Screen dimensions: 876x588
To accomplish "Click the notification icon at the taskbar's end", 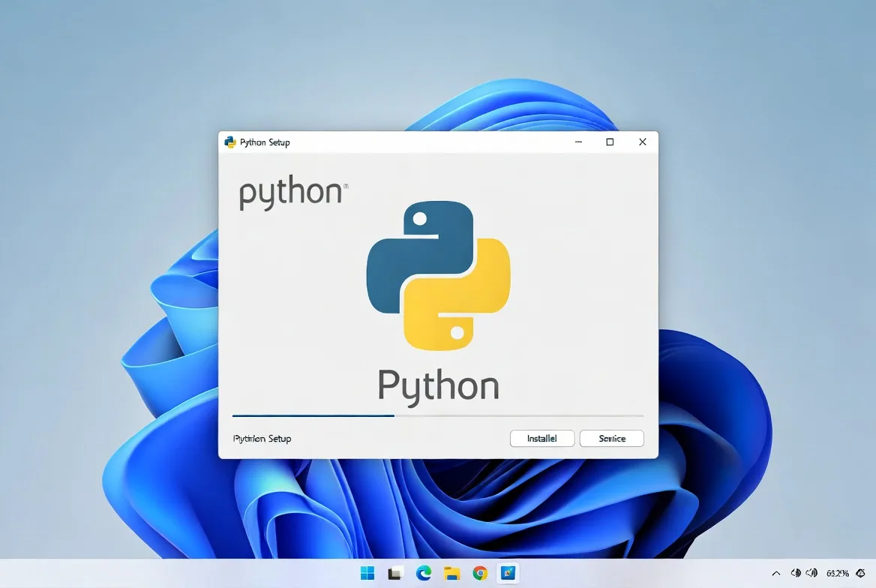I will tap(861, 573).
